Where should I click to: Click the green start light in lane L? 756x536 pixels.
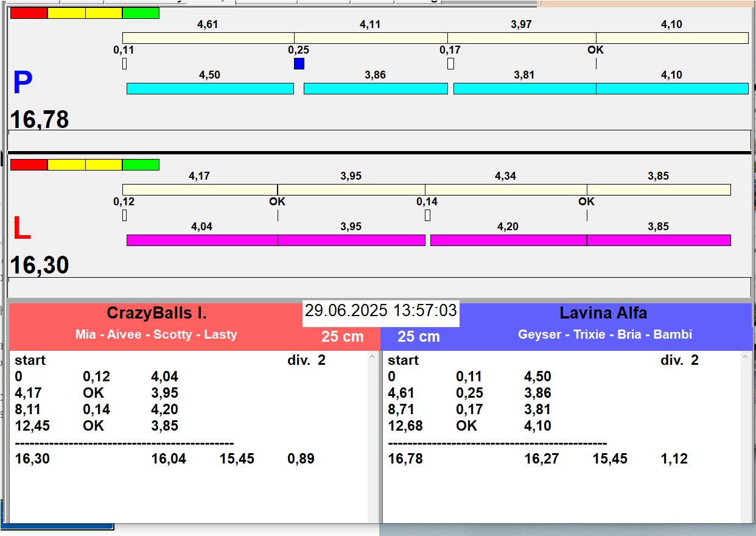(141, 164)
